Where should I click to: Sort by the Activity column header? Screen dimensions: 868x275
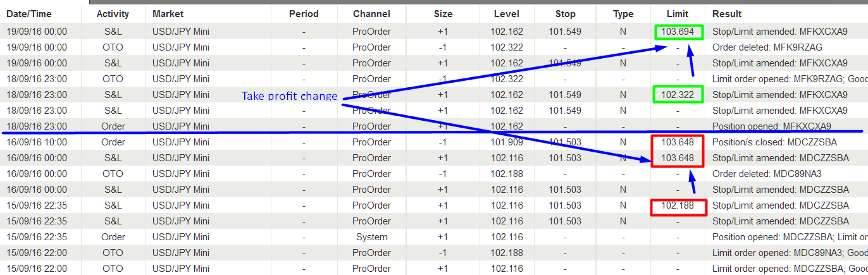(113, 13)
